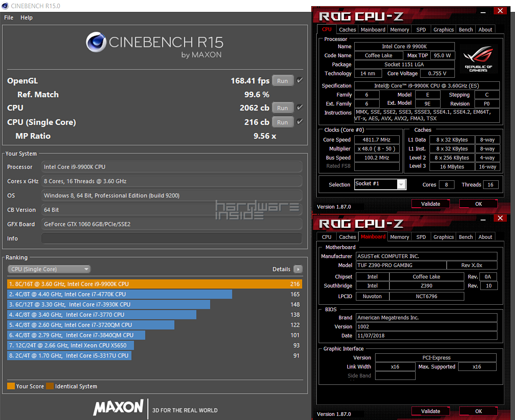This screenshot has width=515, height=420.
Task: Minimize the top CPU-Z window
Action: tap(483, 11)
